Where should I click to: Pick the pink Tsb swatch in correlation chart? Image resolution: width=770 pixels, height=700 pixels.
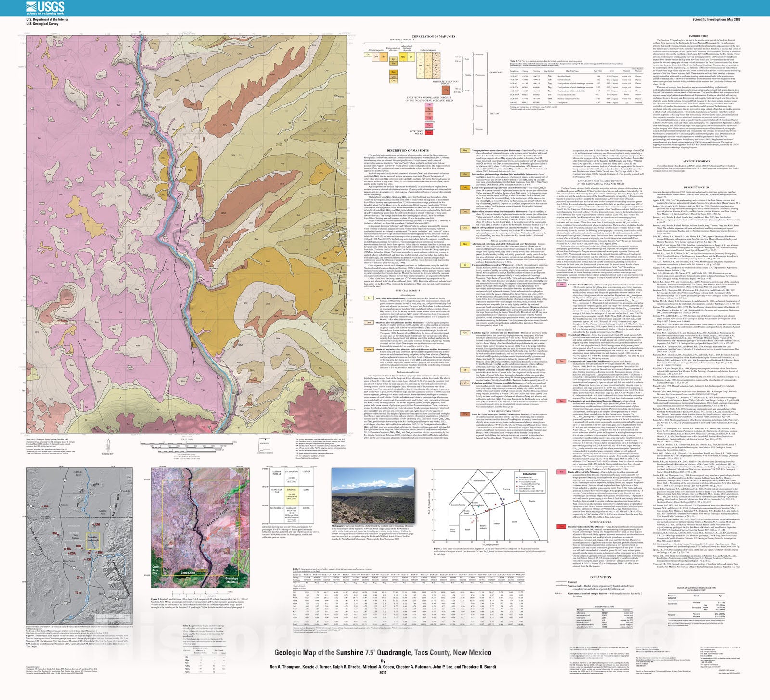pos(429,104)
